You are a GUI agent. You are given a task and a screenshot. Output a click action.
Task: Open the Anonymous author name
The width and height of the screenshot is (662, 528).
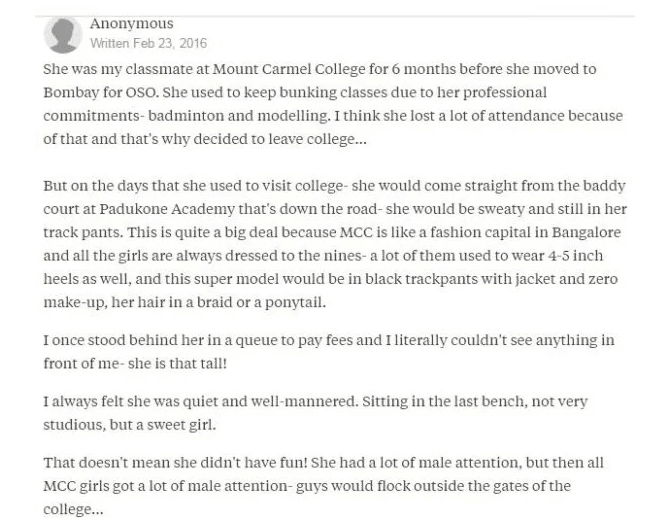click(131, 24)
